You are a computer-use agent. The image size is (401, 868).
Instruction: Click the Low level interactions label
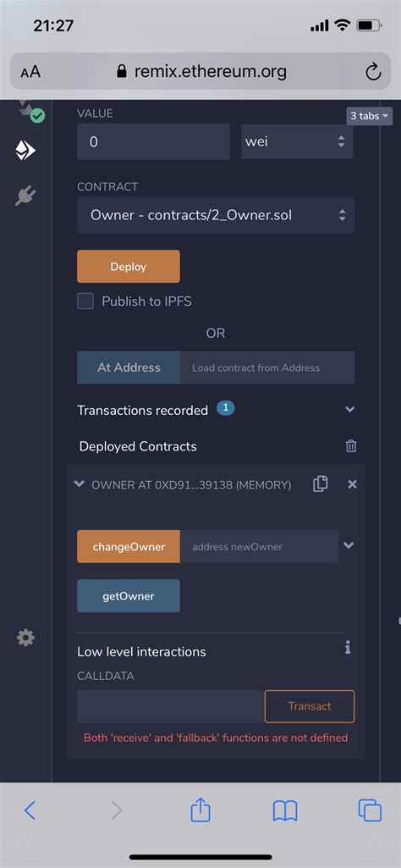pyautogui.click(x=141, y=651)
